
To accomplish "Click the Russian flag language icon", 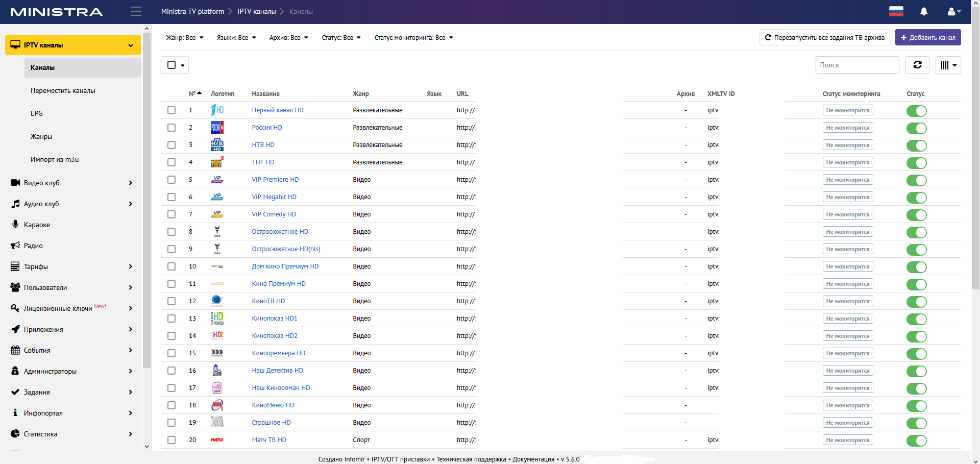I will (x=896, y=11).
